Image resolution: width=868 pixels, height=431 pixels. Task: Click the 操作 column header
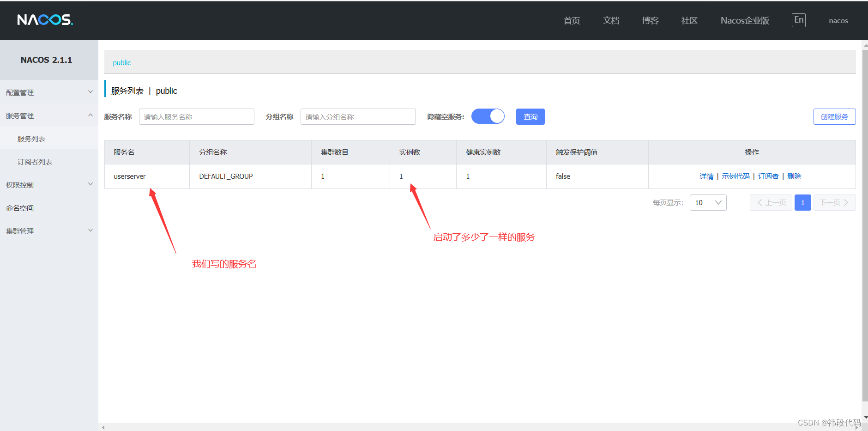coord(752,152)
